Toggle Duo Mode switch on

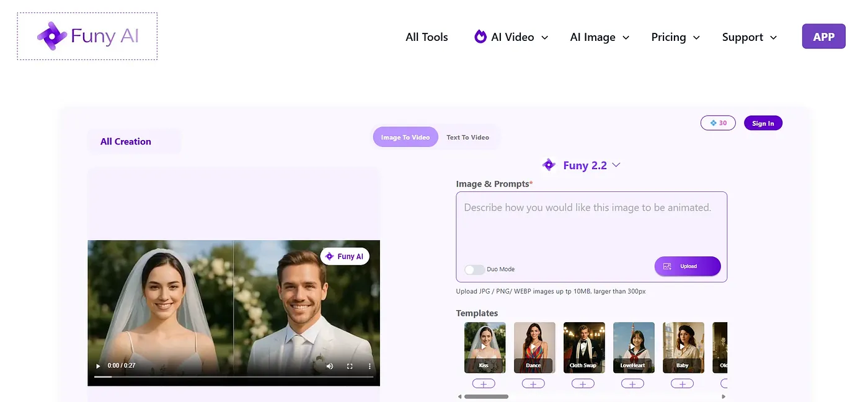[x=474, y=269]
